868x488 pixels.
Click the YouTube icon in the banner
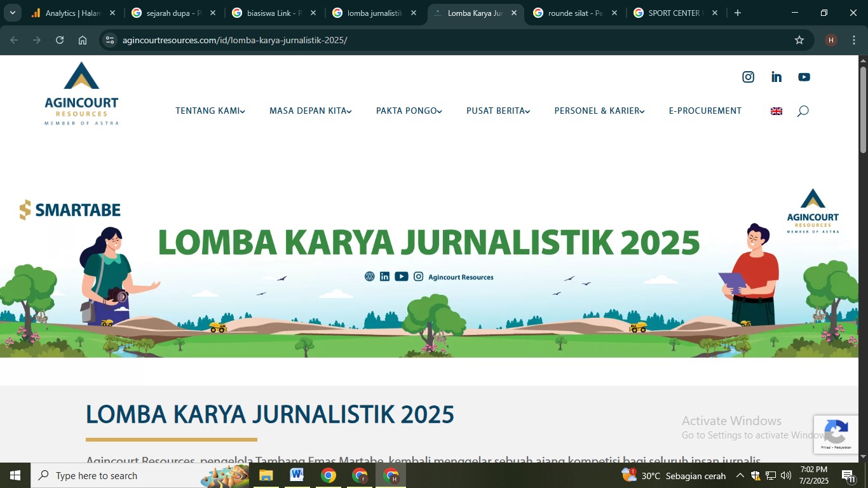coord(402,276)
